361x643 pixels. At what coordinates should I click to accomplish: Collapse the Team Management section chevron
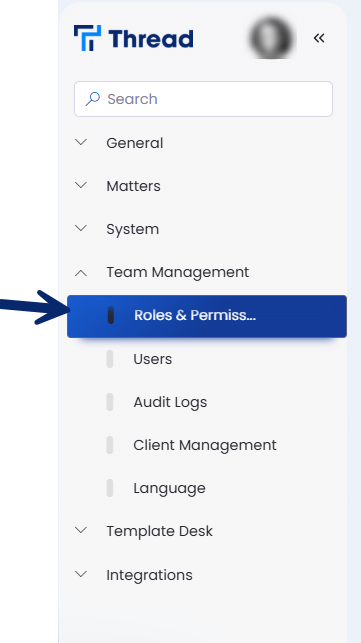pos(81,272)
